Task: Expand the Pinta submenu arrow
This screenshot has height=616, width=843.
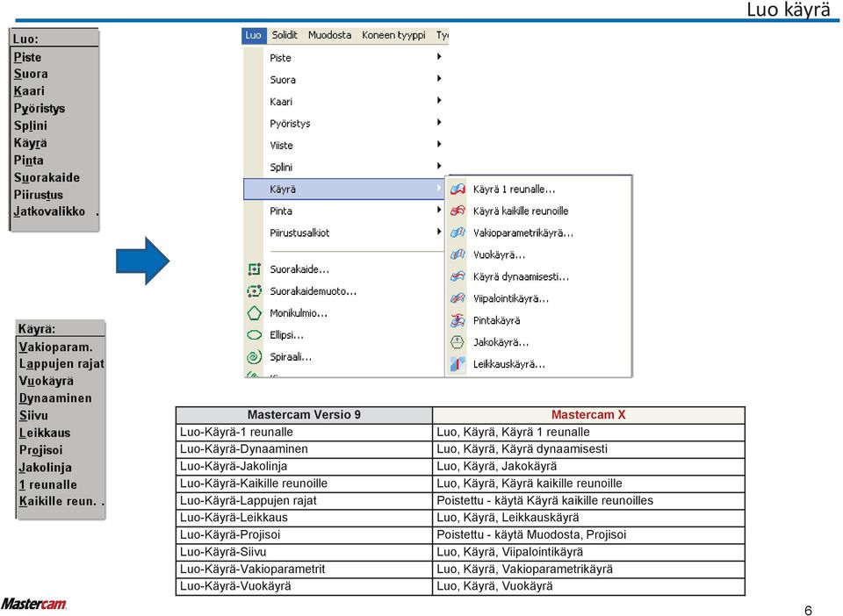Action: coord(439,210)
